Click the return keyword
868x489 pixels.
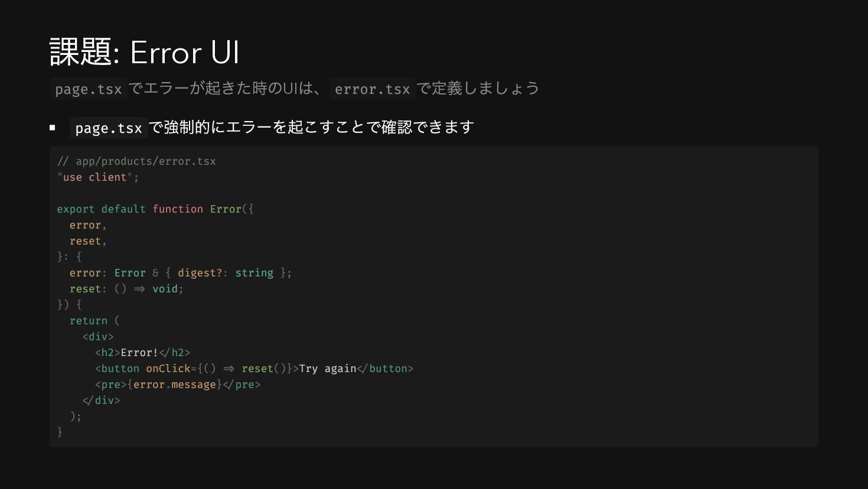coord(89,321)
